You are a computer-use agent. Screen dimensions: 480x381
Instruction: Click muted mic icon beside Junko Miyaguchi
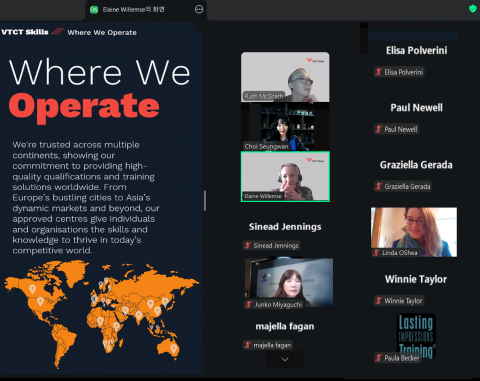(x=249, y=304)
